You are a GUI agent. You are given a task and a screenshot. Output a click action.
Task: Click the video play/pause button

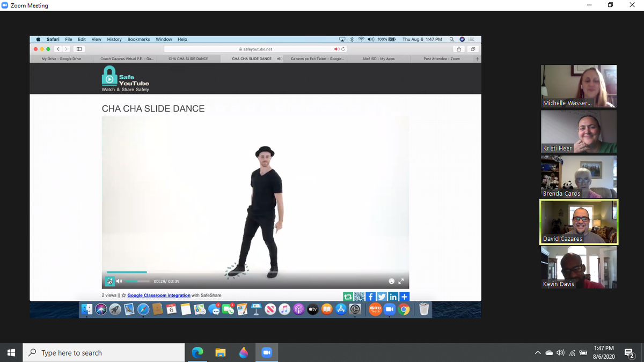(109, 281)
